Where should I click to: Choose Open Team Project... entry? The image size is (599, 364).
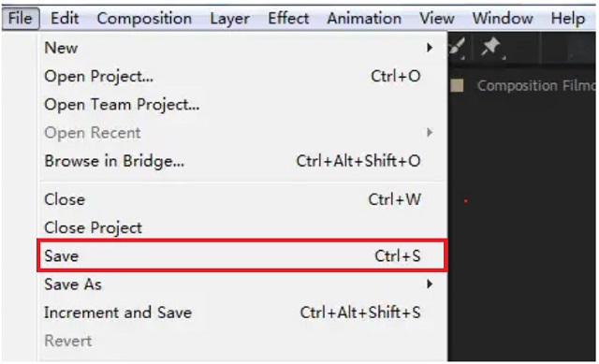pyautogui.click(x=241, y=104)
